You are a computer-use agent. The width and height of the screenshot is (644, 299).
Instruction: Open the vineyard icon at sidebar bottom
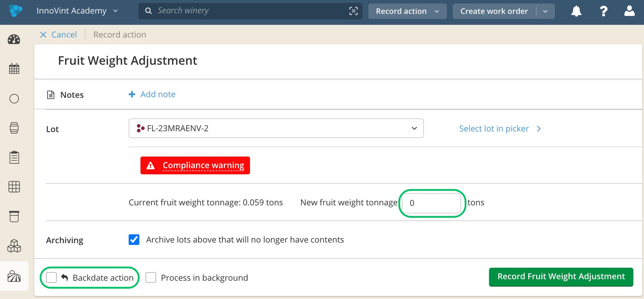14,276
